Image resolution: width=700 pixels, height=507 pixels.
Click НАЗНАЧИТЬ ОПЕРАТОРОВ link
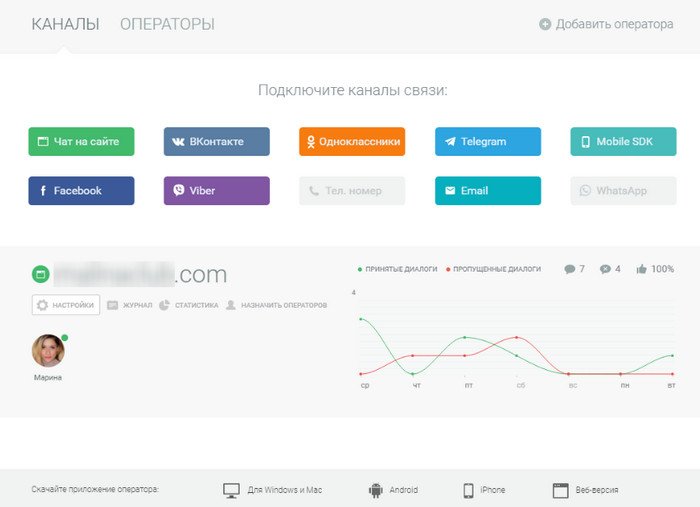[284, 305]
